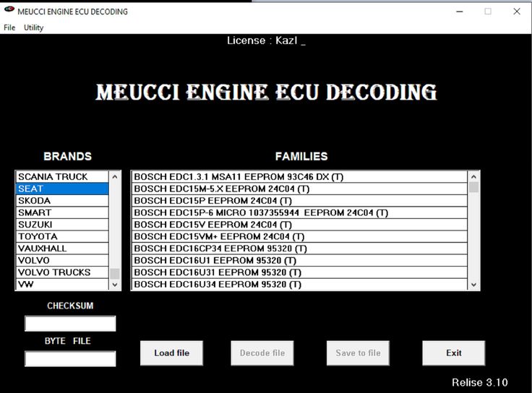Select SUZUKI in brands list
532x393 pixels.
pos(62,225)
